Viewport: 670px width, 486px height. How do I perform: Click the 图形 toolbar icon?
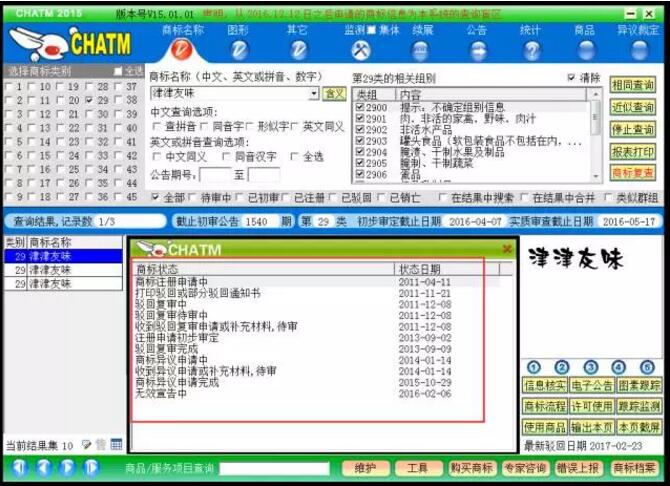click(x=239, y=49)
